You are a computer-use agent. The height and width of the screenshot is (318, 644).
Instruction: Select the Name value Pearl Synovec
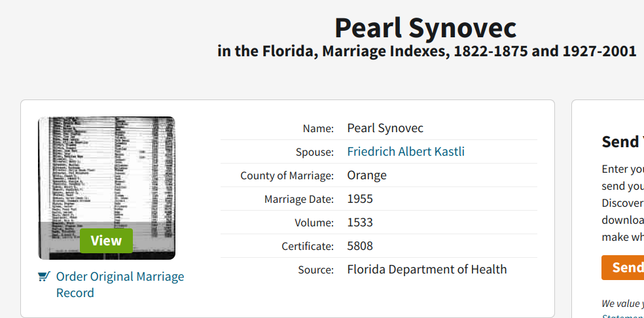(x=385, y=128)
